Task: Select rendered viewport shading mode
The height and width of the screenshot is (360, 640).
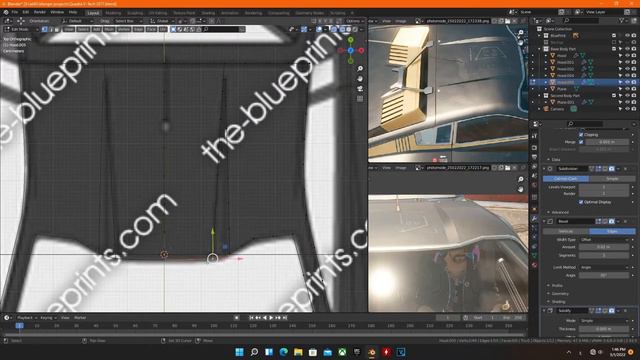Action: pos(355,29)
